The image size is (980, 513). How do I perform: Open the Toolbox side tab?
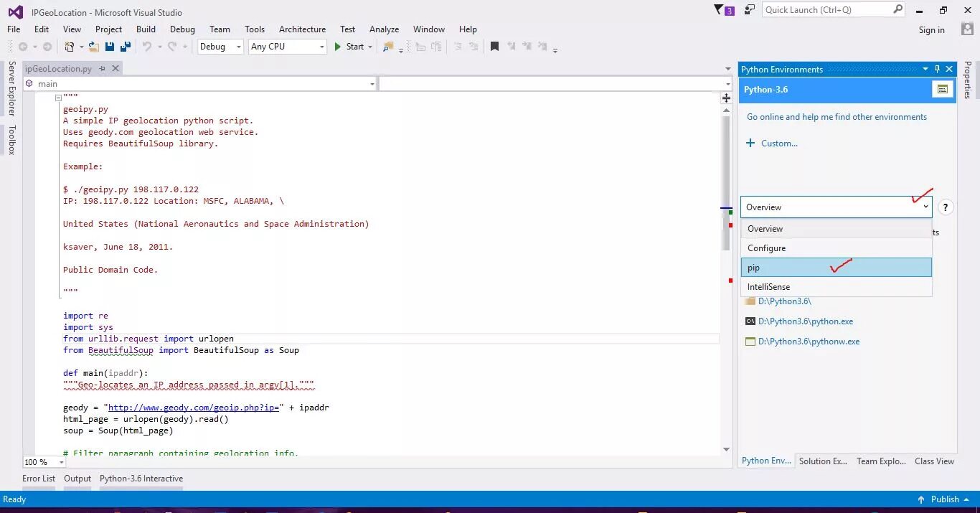11,140
